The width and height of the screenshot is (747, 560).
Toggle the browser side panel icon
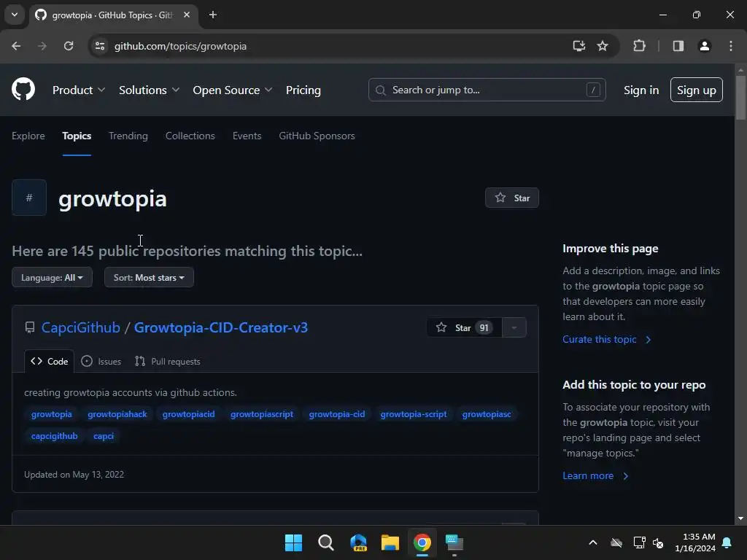[678, 46]
